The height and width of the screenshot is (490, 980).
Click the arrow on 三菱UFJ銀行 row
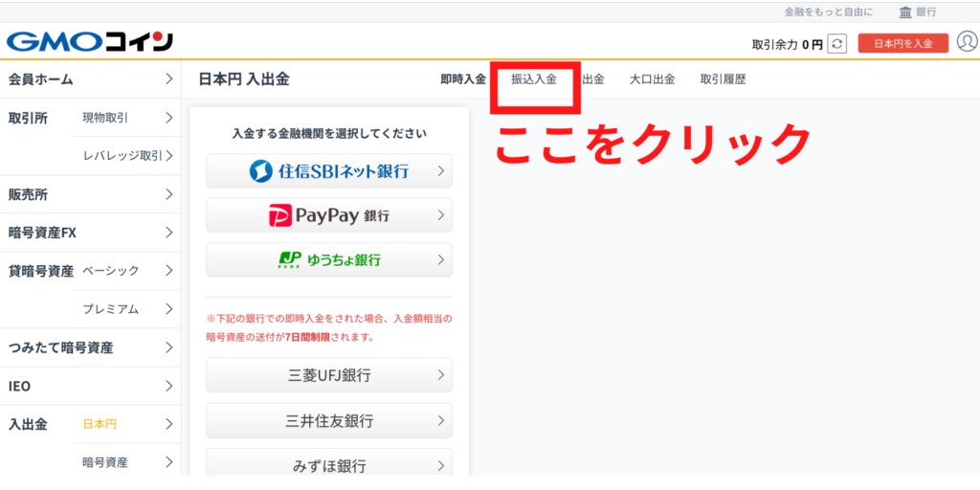coord(440,375)
